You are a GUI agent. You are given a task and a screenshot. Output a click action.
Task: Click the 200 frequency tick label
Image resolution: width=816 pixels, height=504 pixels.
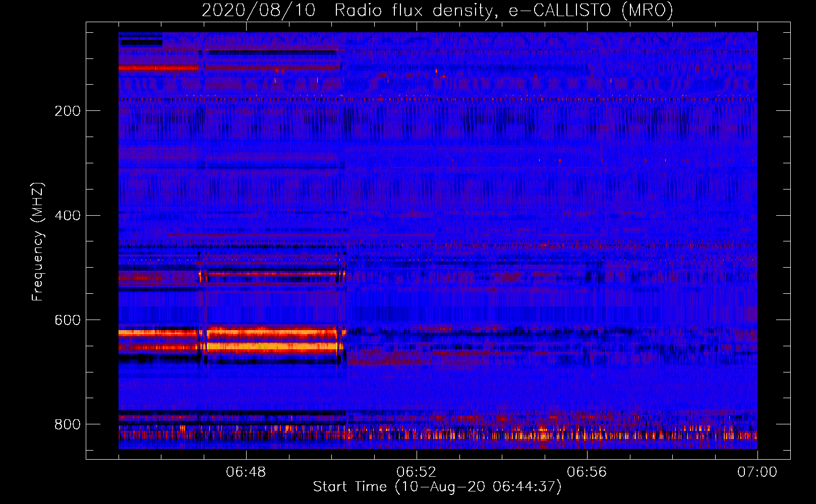(68, 111)
